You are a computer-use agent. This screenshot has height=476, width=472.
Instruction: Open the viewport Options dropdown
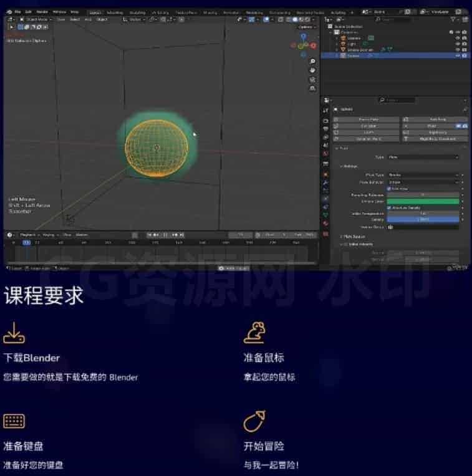[307, 27]
